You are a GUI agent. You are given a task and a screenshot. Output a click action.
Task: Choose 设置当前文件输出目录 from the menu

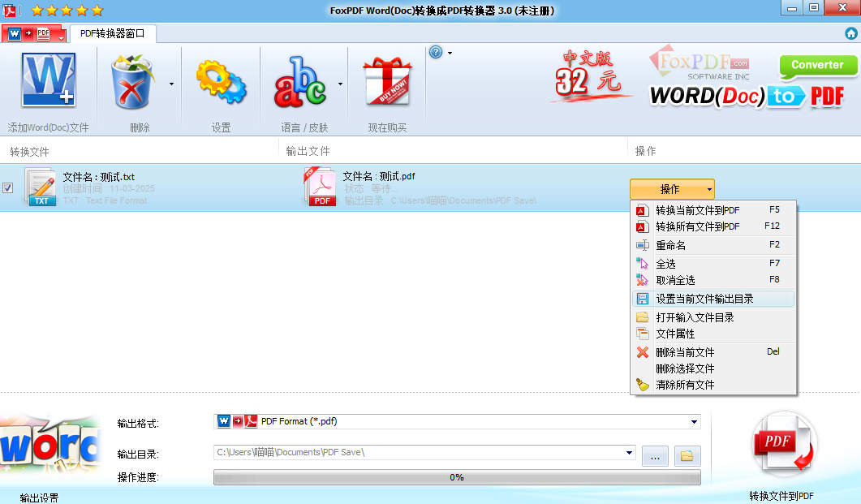pyautogui.click(x=704, y=299)
